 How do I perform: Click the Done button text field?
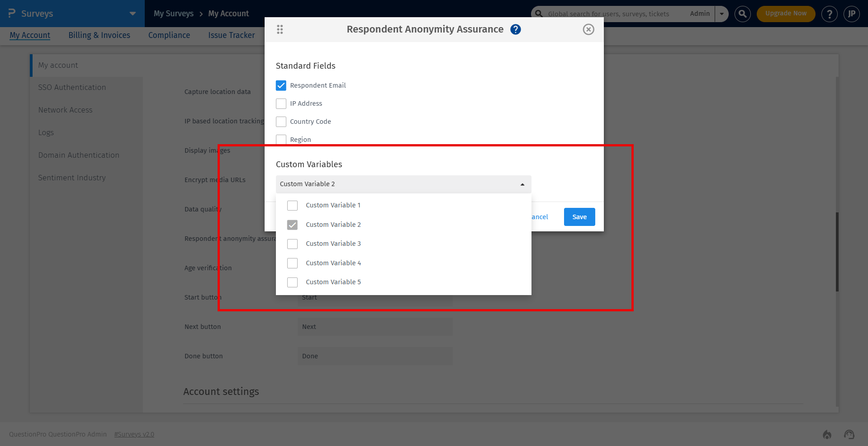[375, 356]
